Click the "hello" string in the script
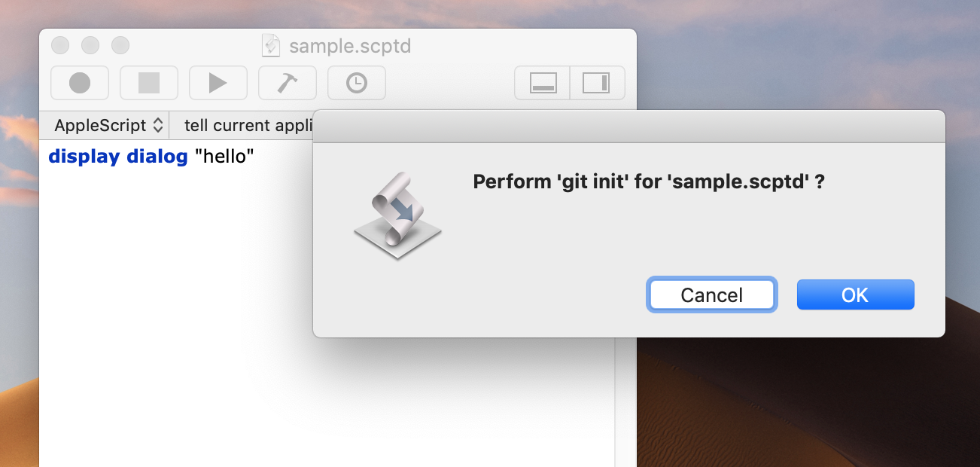 (x=224, y=157)
